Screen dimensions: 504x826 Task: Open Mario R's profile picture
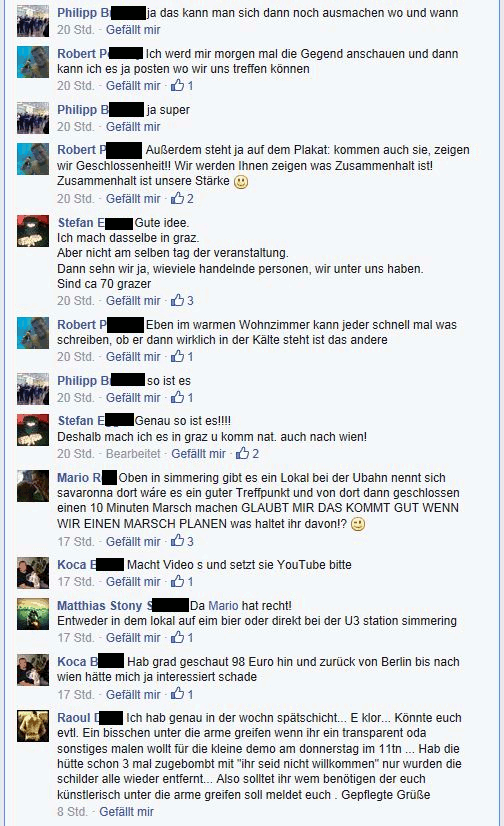tap(33, 486)
